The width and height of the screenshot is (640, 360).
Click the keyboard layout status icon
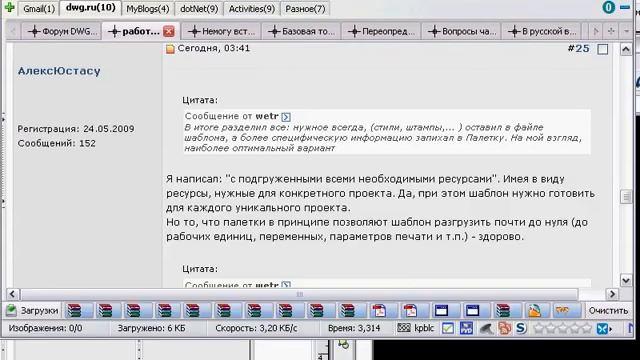404,328
